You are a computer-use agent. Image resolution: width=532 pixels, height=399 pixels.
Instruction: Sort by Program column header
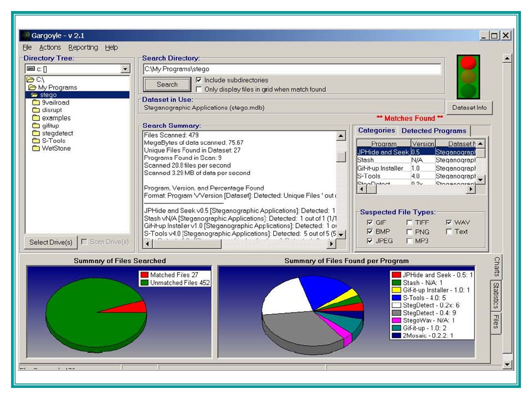click(383, 144)
